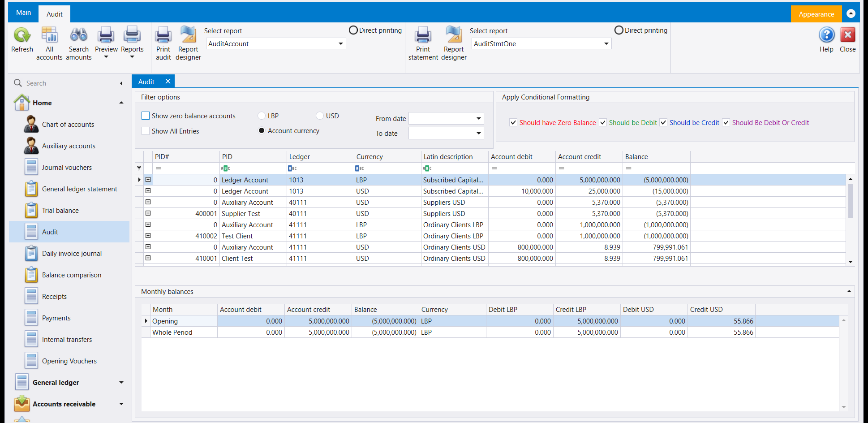Screen dimensions: 868x423
Task: Expand the Supplier Test row
Action: pos(148,213)
